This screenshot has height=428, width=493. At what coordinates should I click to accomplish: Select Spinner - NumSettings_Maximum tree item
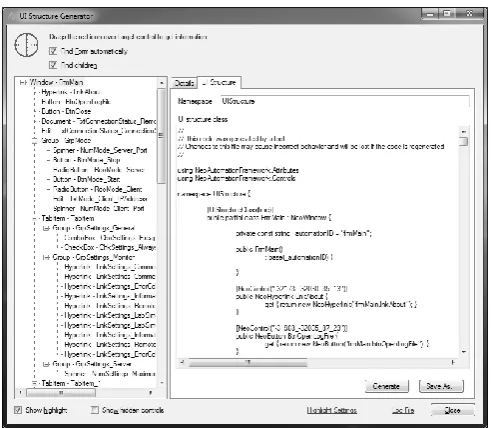point(110,374)
